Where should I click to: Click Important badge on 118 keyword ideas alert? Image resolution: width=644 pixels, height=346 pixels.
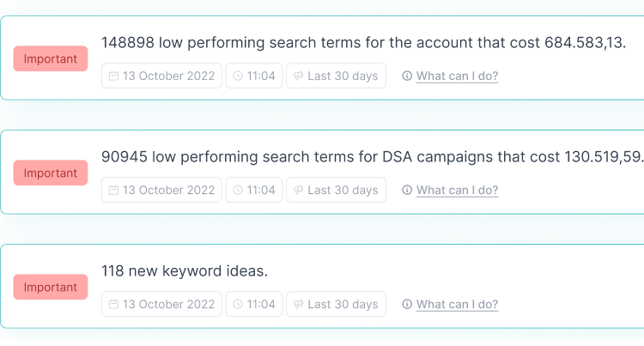click(51, 287)
